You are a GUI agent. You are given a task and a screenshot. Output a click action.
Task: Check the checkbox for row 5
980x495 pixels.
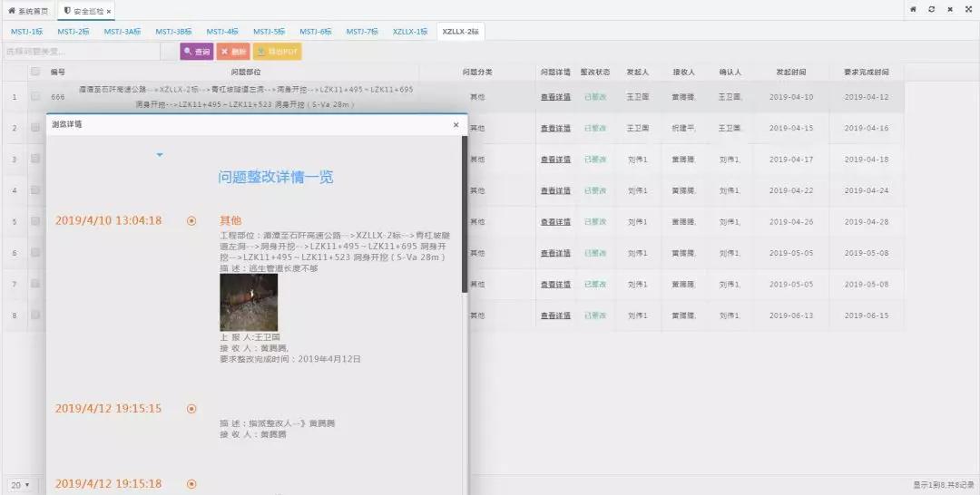35,221
